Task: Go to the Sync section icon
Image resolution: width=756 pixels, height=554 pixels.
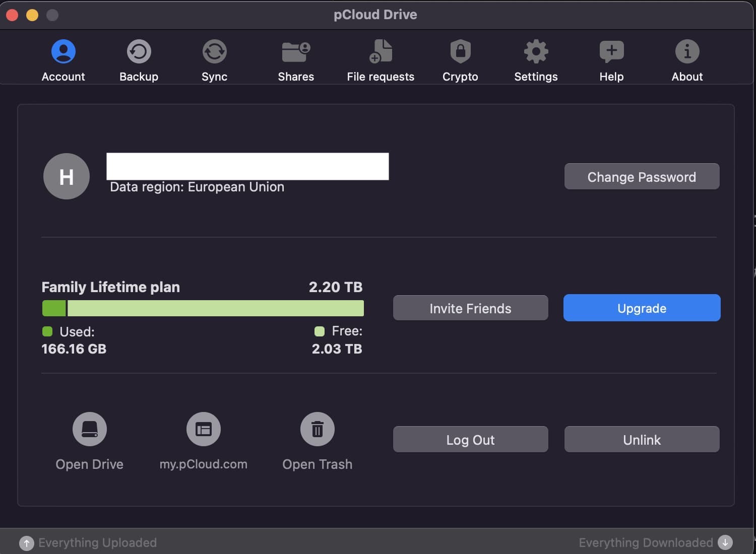Action: click(x=215, y=51)
